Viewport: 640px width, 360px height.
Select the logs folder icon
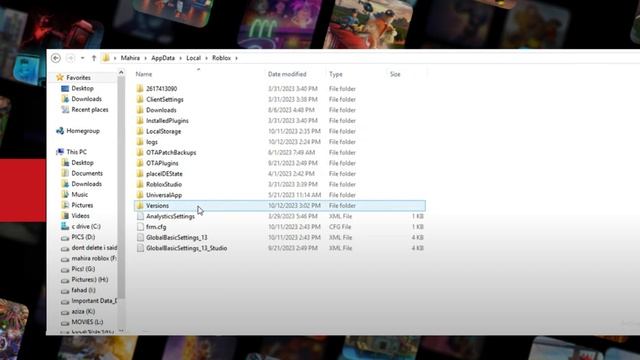click(140, 142)
